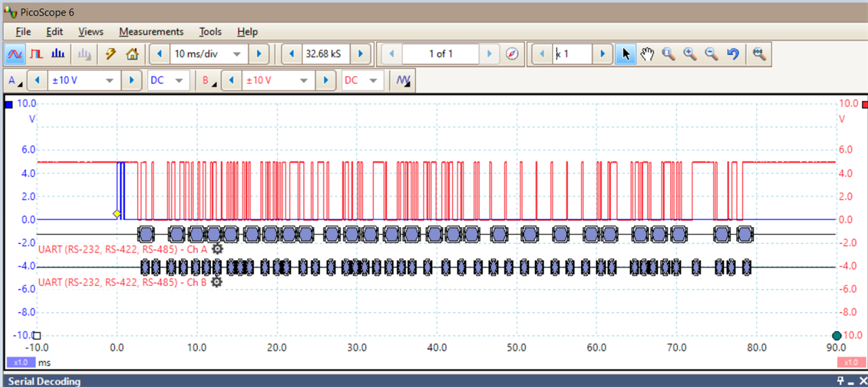Increase the x 1 zoom factor
Image resolution: width=868 pixels, height=387 pixels.
coord(601,54)
